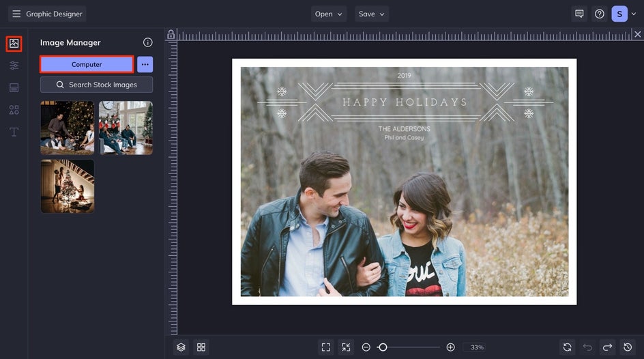Click the grid view icon in bottom bar

click(x=201, y=347)
